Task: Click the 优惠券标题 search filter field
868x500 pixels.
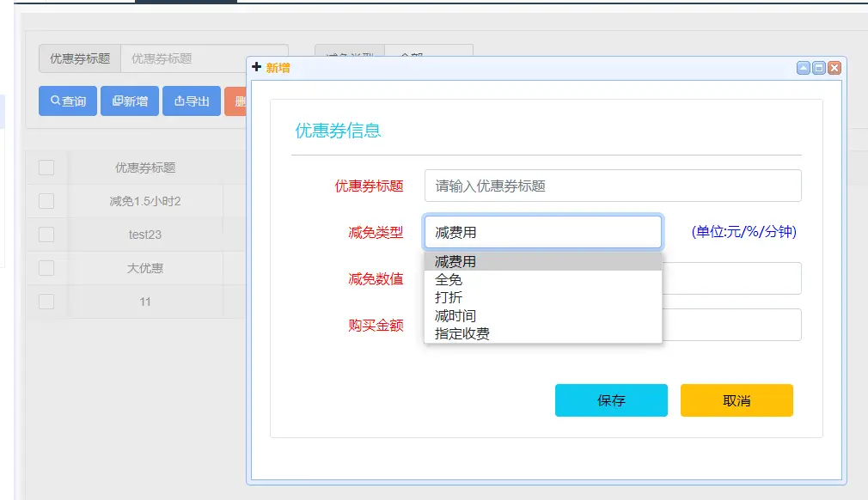Action: pyautogui.click(x=204, y=58)
